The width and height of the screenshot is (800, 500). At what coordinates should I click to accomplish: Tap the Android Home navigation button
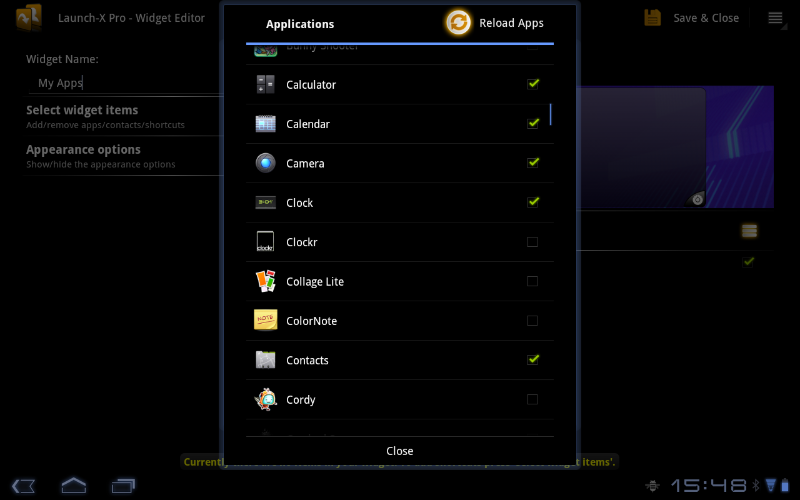click(74, 486)
